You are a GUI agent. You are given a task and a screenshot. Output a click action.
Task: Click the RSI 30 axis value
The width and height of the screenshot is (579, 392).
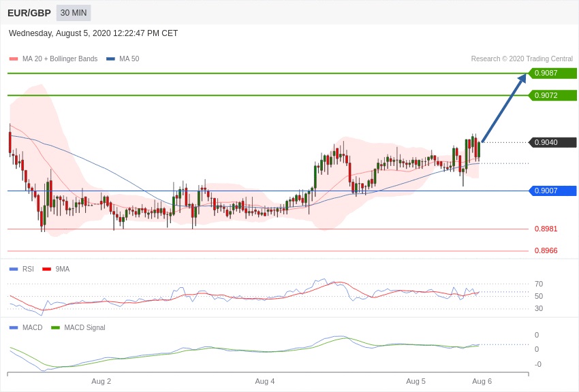point(539,308)
